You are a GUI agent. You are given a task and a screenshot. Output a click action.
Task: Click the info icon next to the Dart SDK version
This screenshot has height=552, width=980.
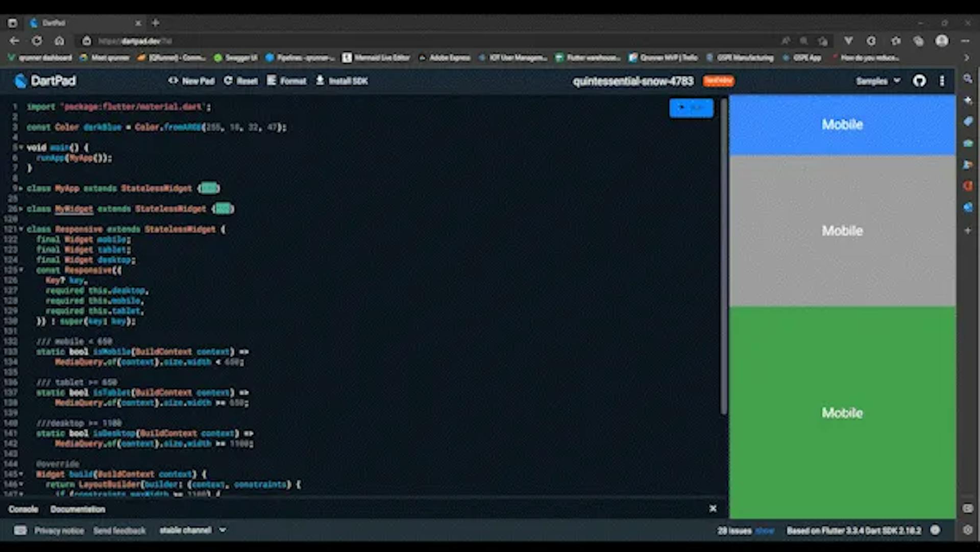935,531
